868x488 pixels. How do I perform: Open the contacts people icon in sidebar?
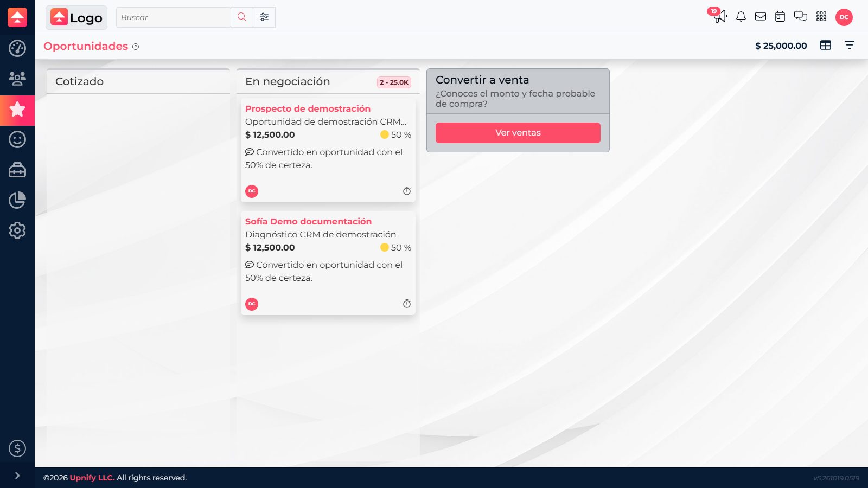click(x=17, y=79)
